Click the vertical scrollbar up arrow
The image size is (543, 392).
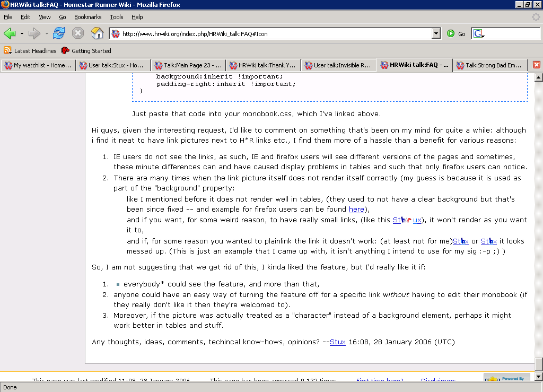pos(539,77)
